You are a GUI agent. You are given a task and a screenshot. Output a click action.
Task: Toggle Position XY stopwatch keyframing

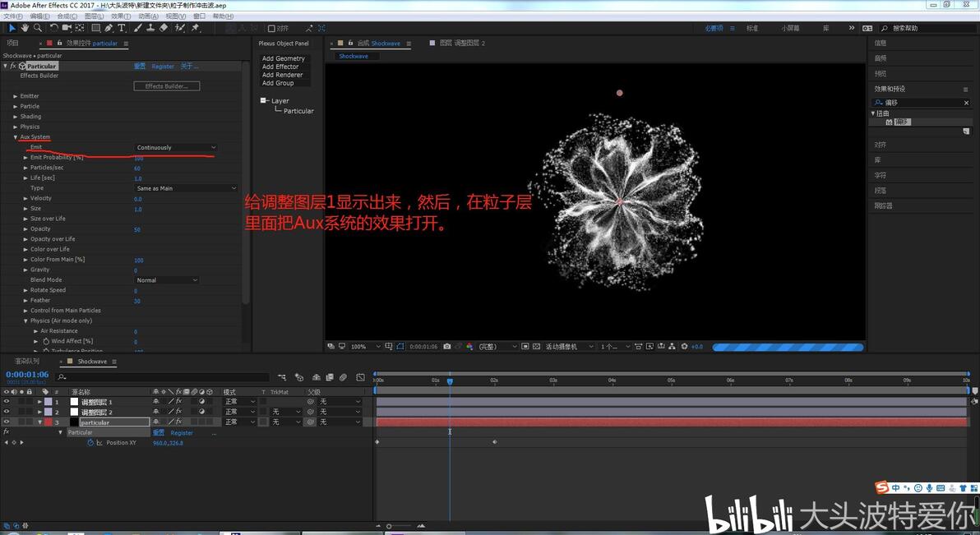(x=90, y=442)
